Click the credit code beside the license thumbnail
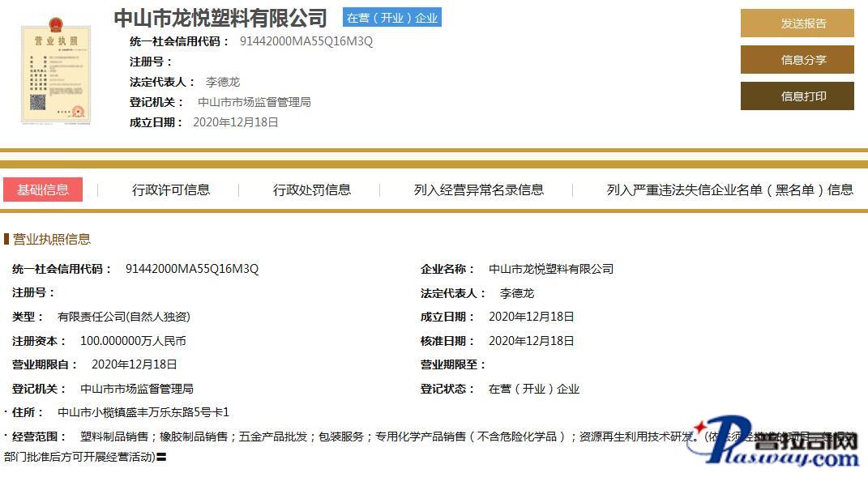 pyautogui.click(x=306, y=41)
